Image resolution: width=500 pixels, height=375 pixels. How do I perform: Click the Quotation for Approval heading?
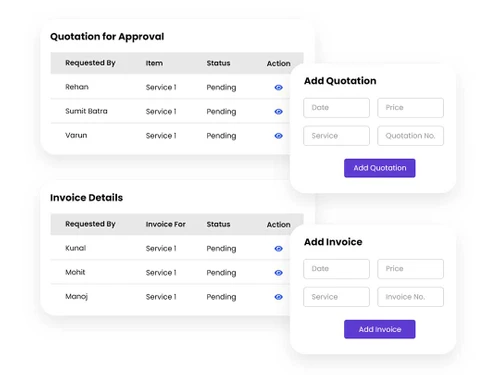107,37
